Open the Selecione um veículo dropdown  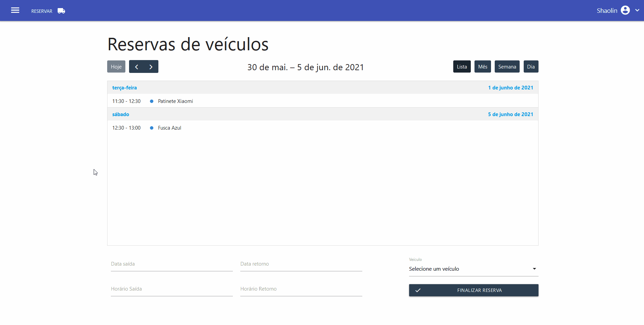pyautogui.click(x=473, y=269)
